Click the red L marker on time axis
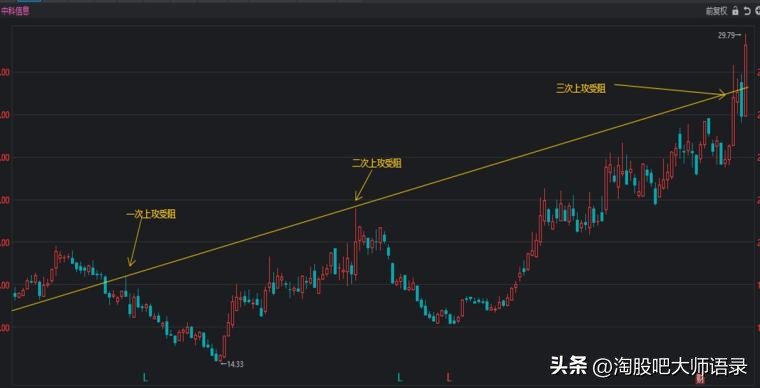This screenshot has width=760, height=388. [x=449, y=377]
